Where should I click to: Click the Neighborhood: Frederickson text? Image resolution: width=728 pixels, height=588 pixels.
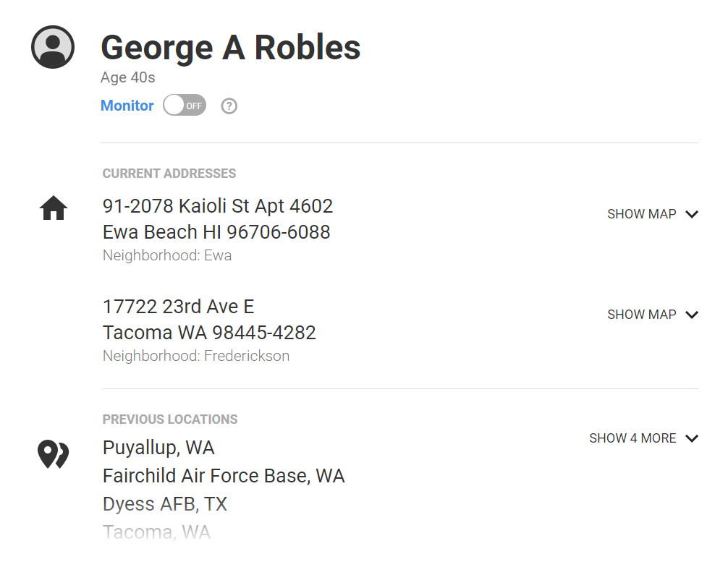196,356
